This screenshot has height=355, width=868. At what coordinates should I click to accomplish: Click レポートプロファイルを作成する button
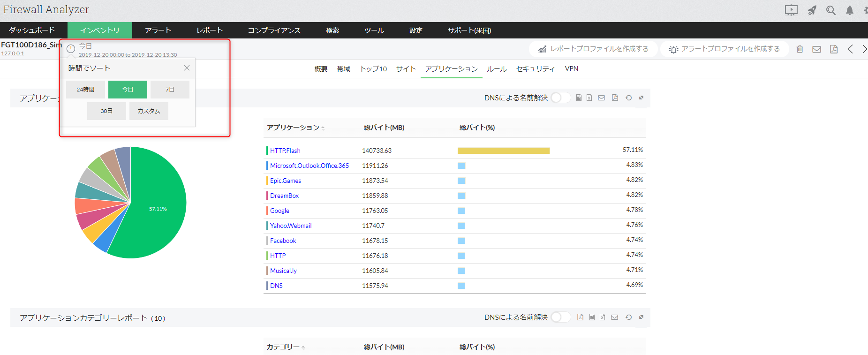594,49
